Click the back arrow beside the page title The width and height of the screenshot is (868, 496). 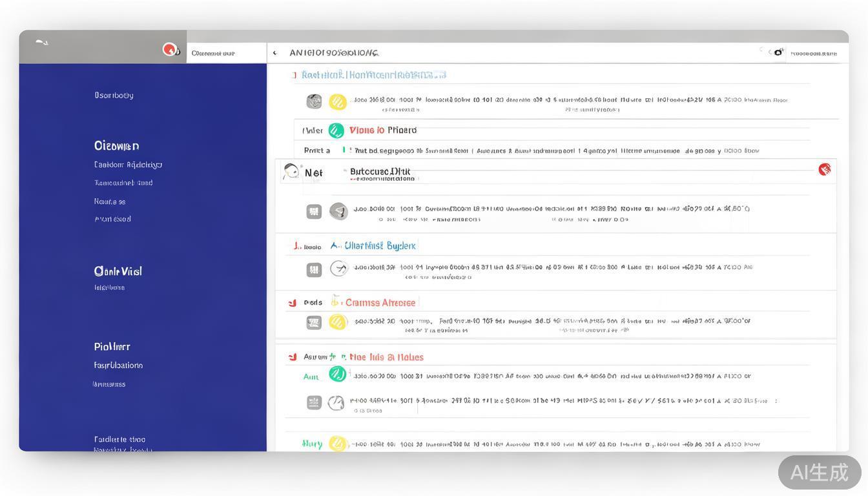pos(275,53)
